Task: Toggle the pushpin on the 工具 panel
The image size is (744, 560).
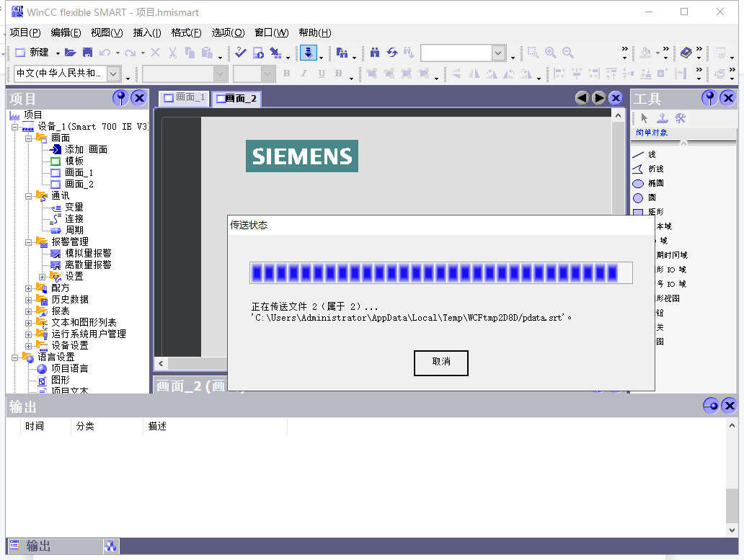Action: point(710,98)
